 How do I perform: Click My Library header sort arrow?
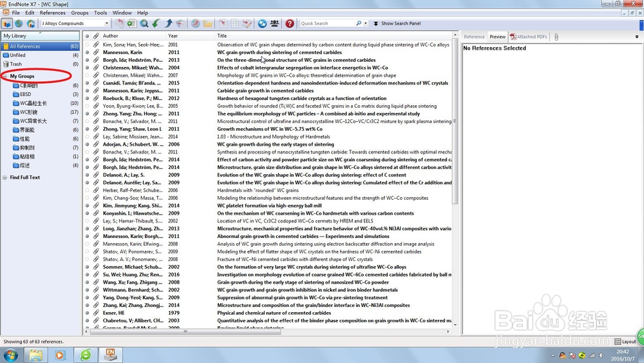coord(40,33)
